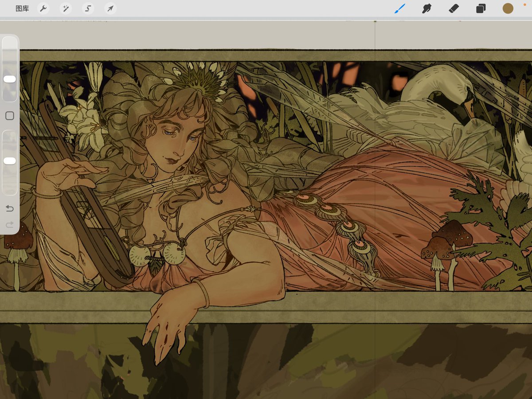This screenshot has width=532, height=399.
Task: Open the 图库 gallery
Action: (x=22, y=8)
